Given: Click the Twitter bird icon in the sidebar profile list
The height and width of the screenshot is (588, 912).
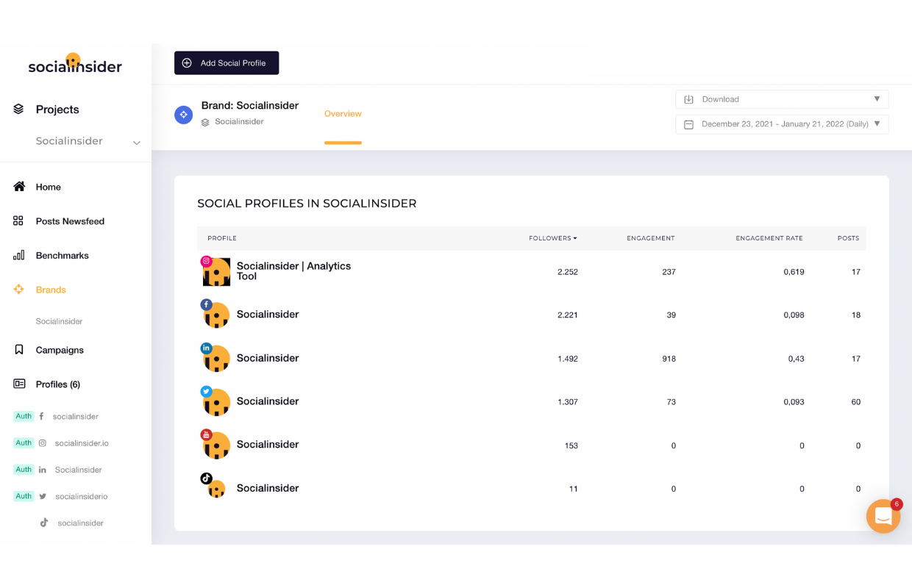Looking at the screenshot, I should coord(43,496).
